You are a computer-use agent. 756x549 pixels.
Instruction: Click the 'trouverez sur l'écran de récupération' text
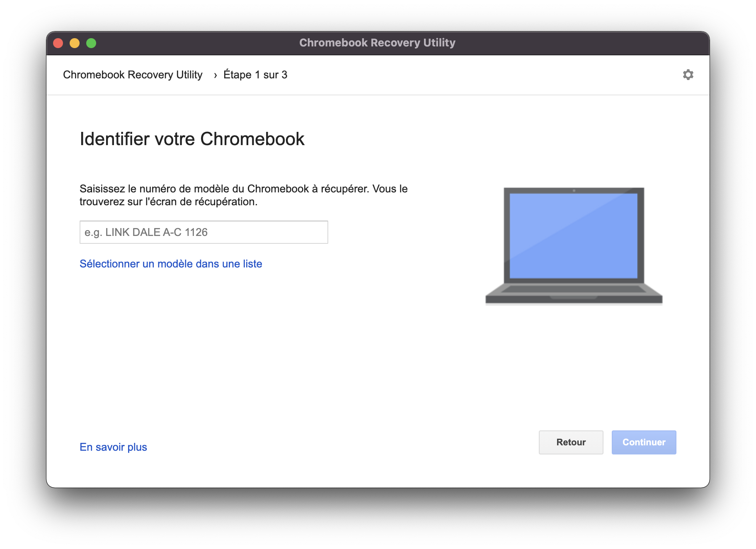click(x=169, y=202)
